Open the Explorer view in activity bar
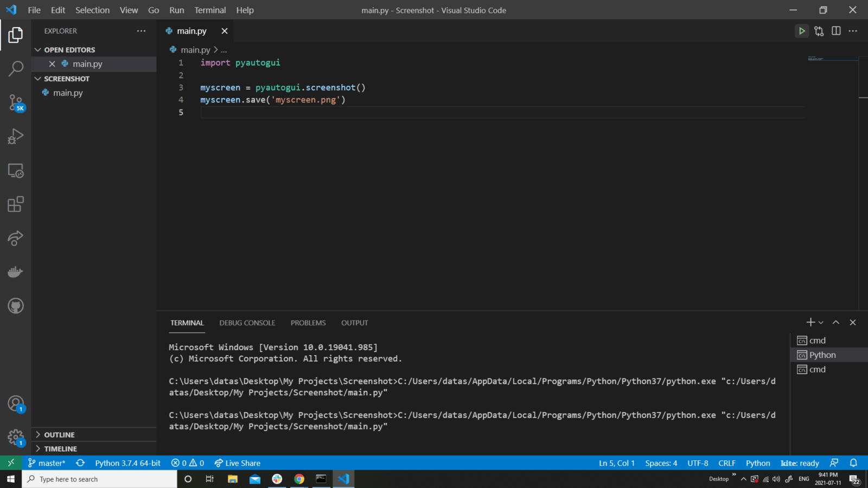The width and height of the screenshot is (868, 488). click(15, 35)
